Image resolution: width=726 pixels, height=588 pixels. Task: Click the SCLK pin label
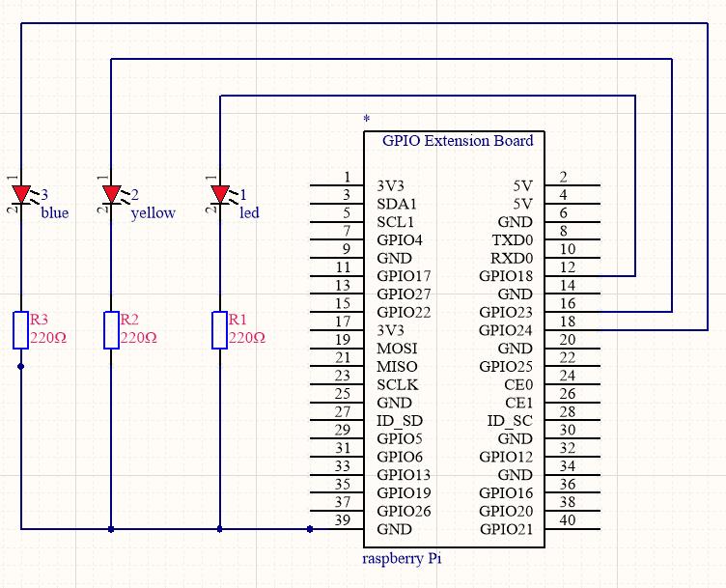tap(398, 385)
